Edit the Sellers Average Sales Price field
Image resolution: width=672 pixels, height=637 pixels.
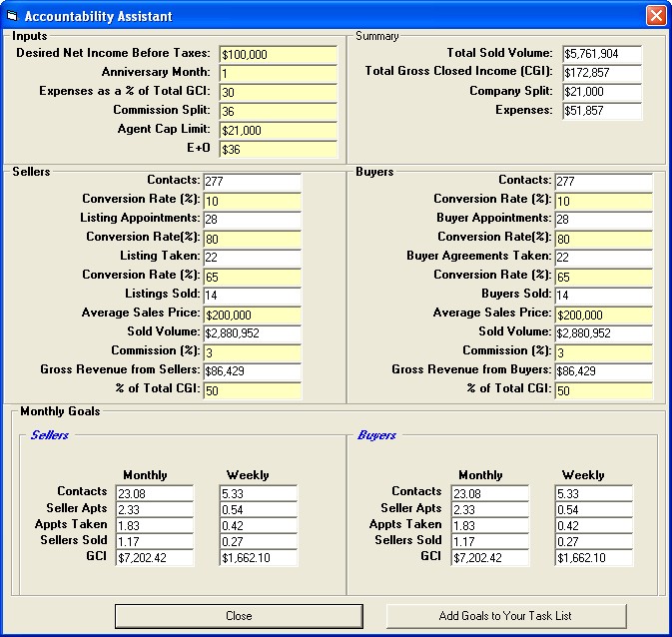click(x=252, y=315)
